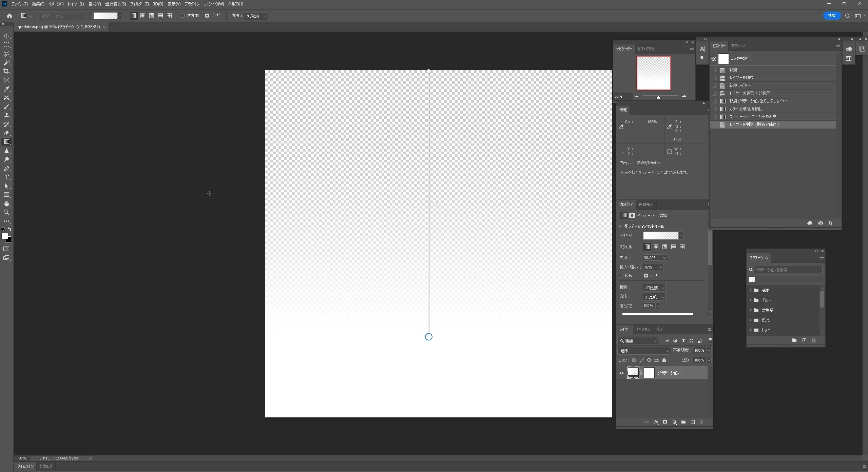Click the add layer style fx icon

[656, 422]
